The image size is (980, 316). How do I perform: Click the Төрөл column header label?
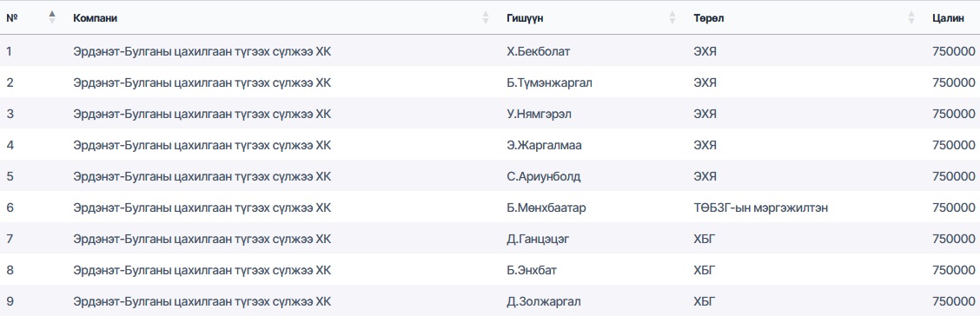coord(708,18)
